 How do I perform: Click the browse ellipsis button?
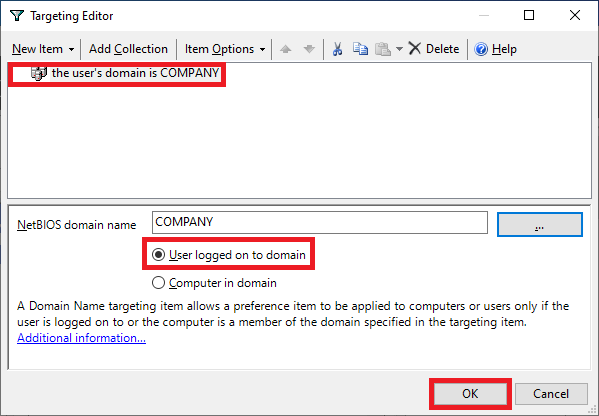pyautogui.click(x=539, y=225)
